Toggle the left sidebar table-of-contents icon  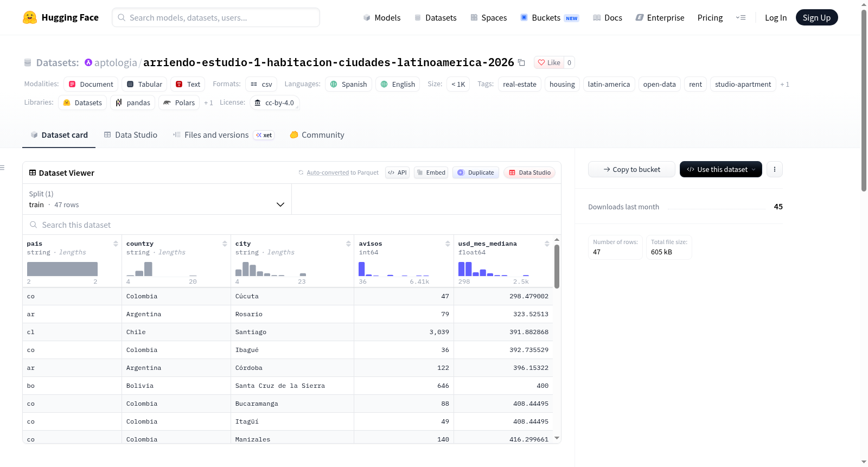(x=3, y=168)
